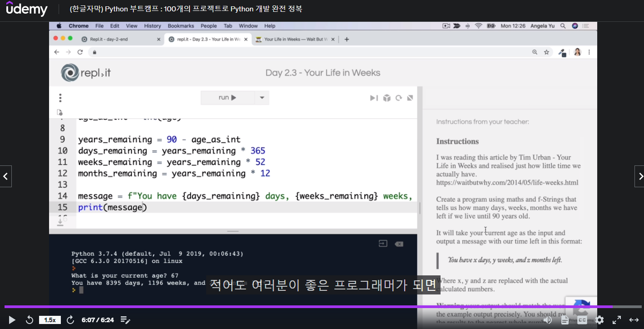Open a new Chrome tab
The width and height of the screenshot is (644, 329).
(x=347, y=40)
